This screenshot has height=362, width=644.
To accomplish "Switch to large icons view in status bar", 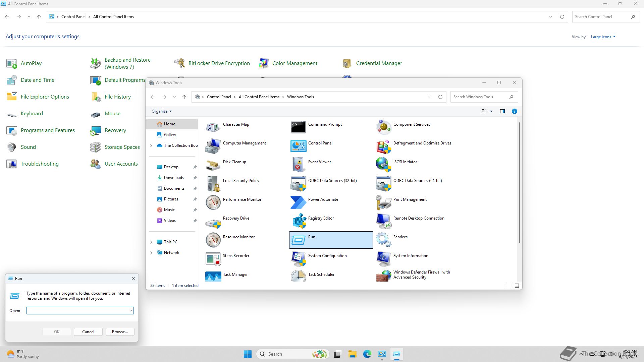I will pos(517,286).
